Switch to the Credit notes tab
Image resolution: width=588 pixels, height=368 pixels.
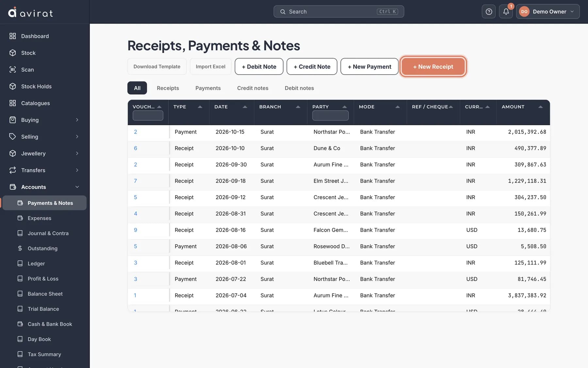click(x=253, y=88)
